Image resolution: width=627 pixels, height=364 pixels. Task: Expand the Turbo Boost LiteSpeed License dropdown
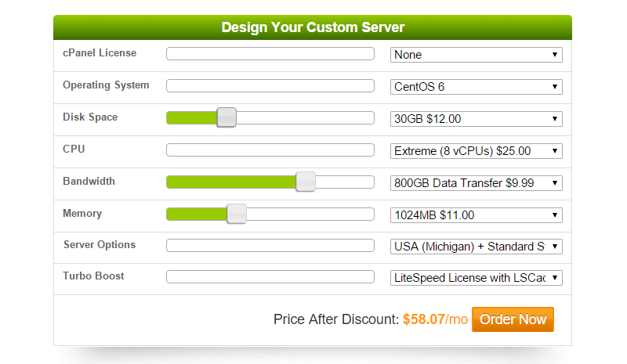click(x=477, y=278)
